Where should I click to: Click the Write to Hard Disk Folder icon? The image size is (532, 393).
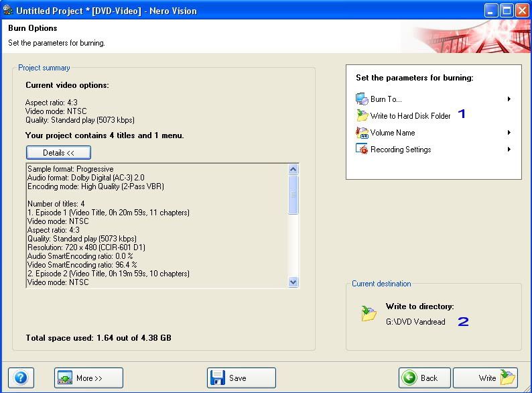coord(362,115)
